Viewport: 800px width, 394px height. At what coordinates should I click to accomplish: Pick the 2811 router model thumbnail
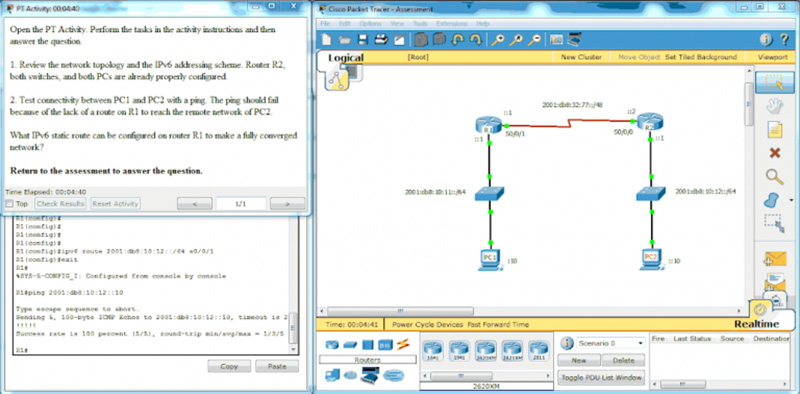(x=538, y=351)
